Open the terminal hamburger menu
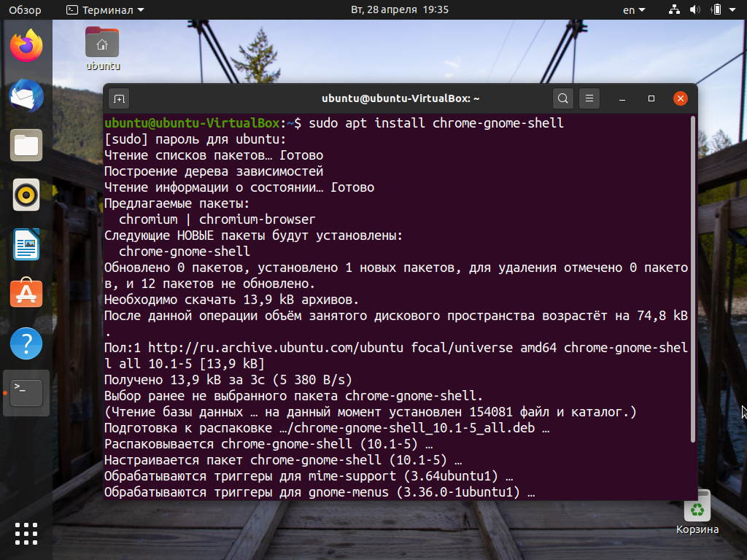 coord(589,98)
